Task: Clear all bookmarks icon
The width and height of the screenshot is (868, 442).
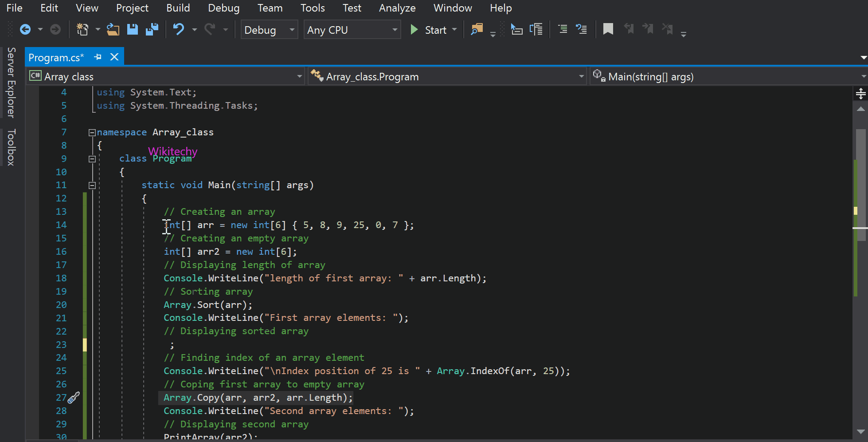Action: click(x=667, y=29)
